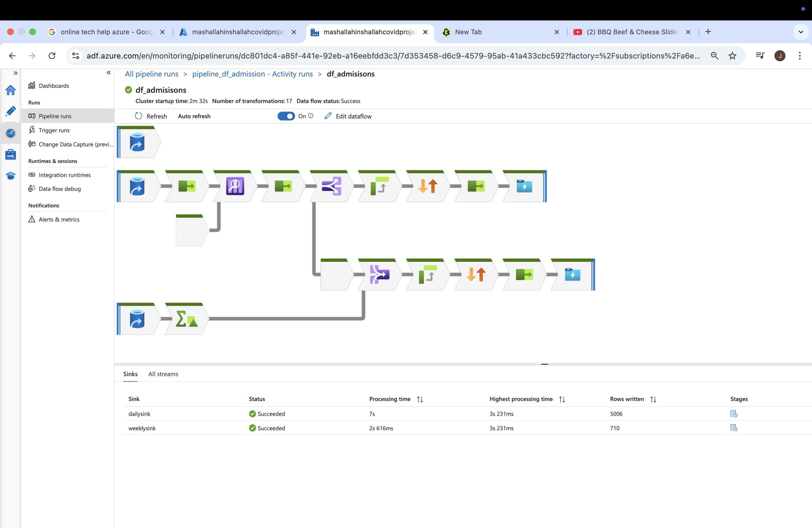Screen dimensions: 812x528
Task: Go to All pipeline runs breadcrumb link
Action: (x=151, y=74)
